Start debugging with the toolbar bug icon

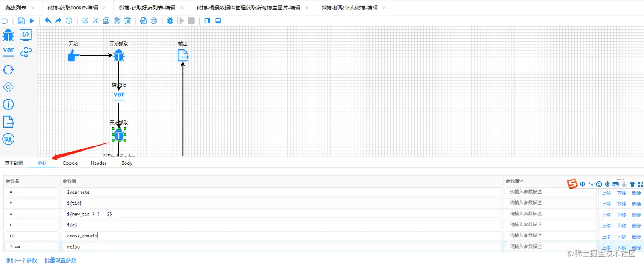(x=170, y=21)
